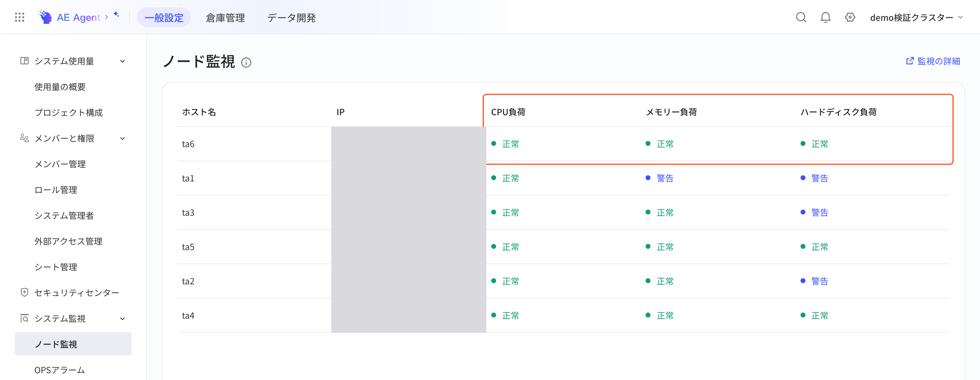The image size is (980, 380).
Task: Click the メンバーと権限 people icon
Action: [x=24, y=138]
